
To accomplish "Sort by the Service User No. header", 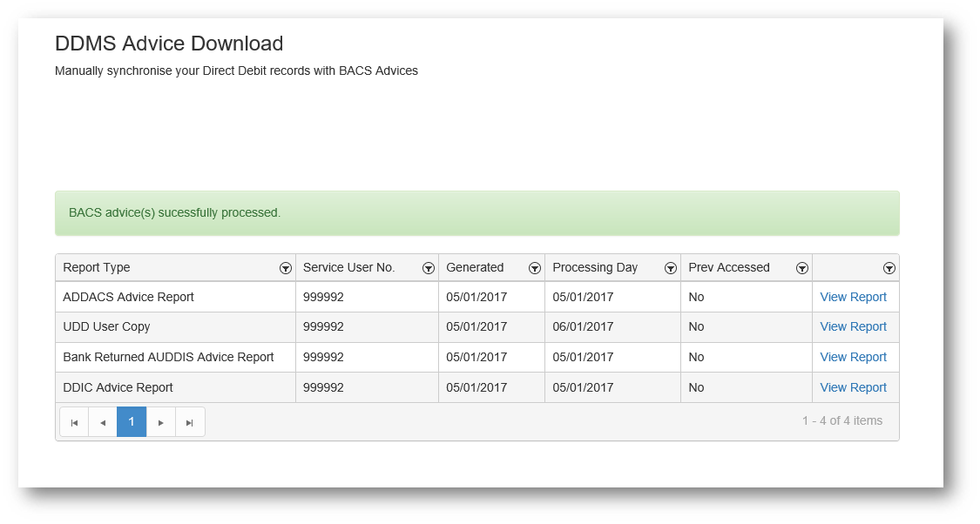I will [348, 267].
